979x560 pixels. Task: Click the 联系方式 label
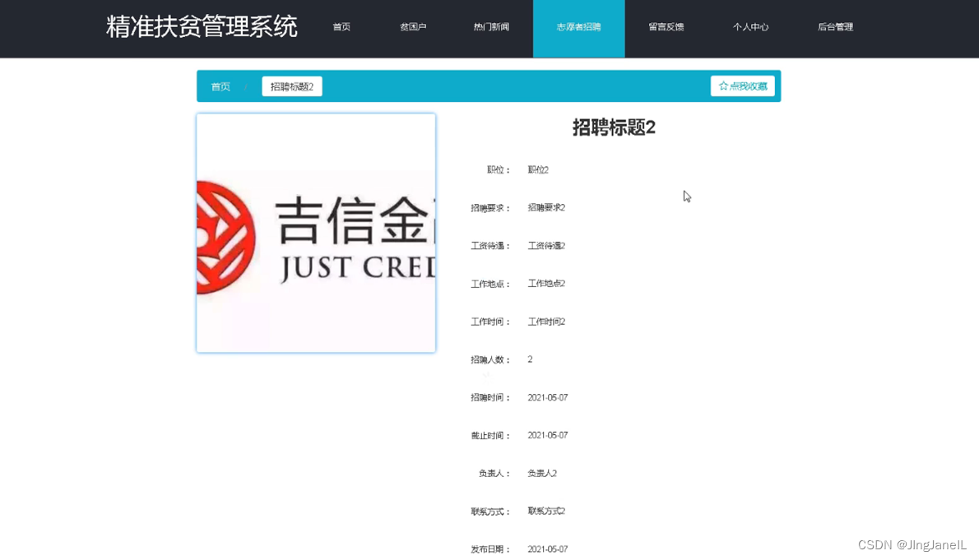[x=490, y=512]
